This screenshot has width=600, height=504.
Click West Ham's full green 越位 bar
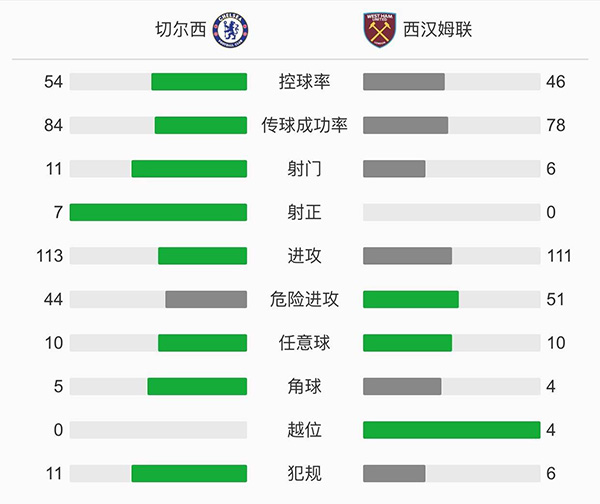pyautogui.click(x=451, y=430)
